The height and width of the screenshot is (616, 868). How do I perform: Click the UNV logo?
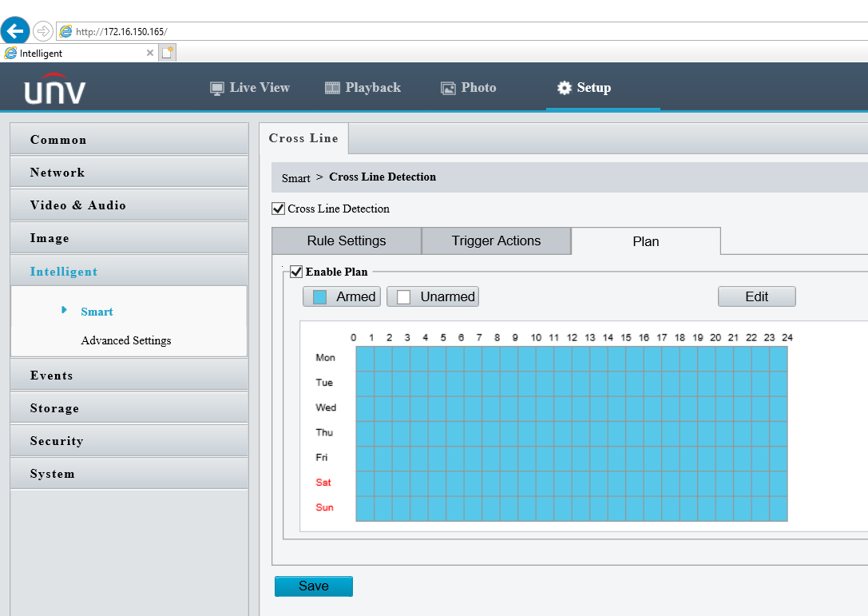[55, 89]
